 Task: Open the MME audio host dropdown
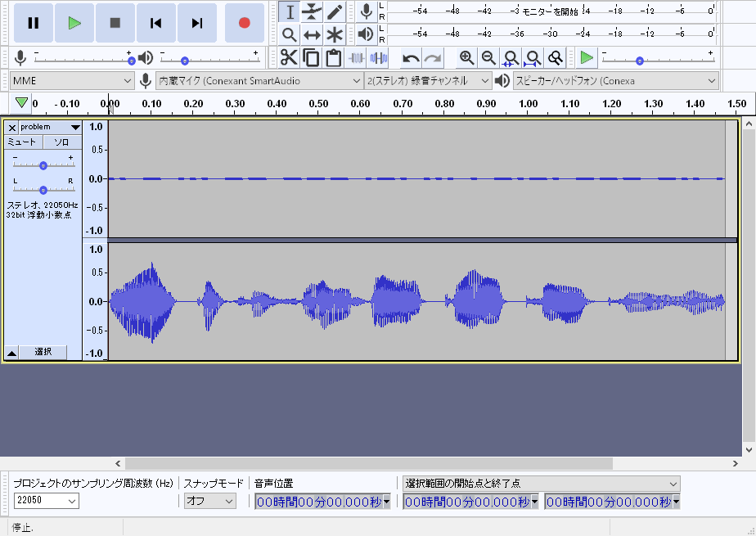72,80
